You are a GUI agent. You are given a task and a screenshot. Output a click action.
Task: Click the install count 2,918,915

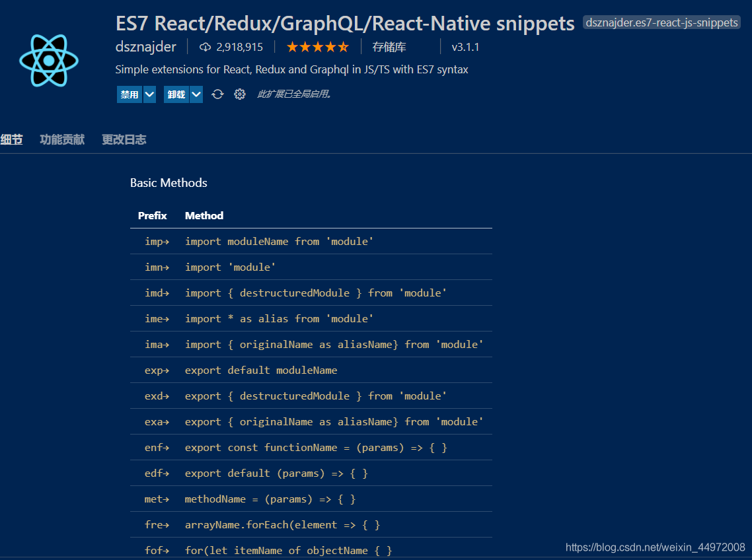(x=239, y=47)
